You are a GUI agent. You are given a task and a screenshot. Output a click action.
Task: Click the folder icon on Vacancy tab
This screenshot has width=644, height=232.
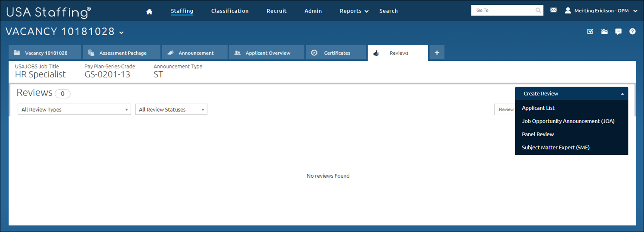click(x=17, y=53)
